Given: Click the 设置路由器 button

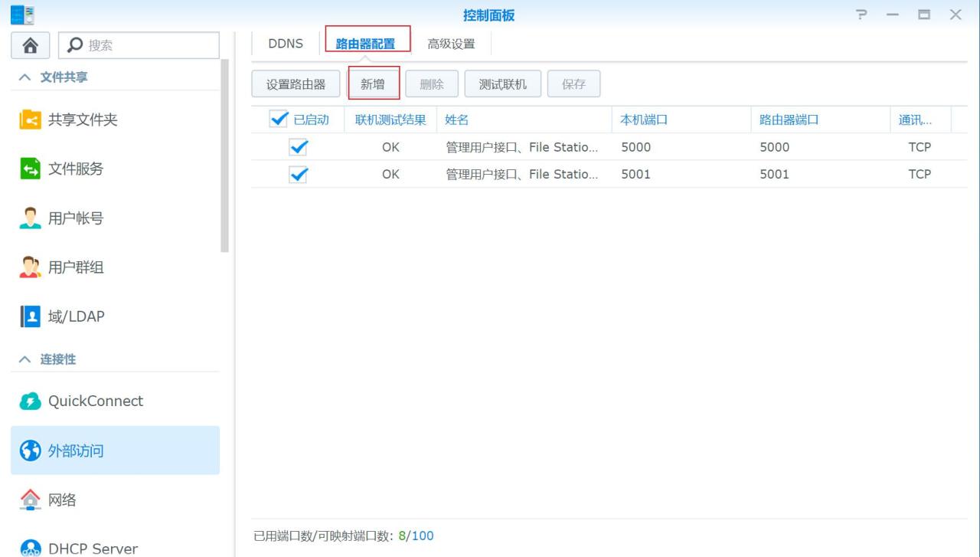Looking at the screenshot, I should coord(296,84).
